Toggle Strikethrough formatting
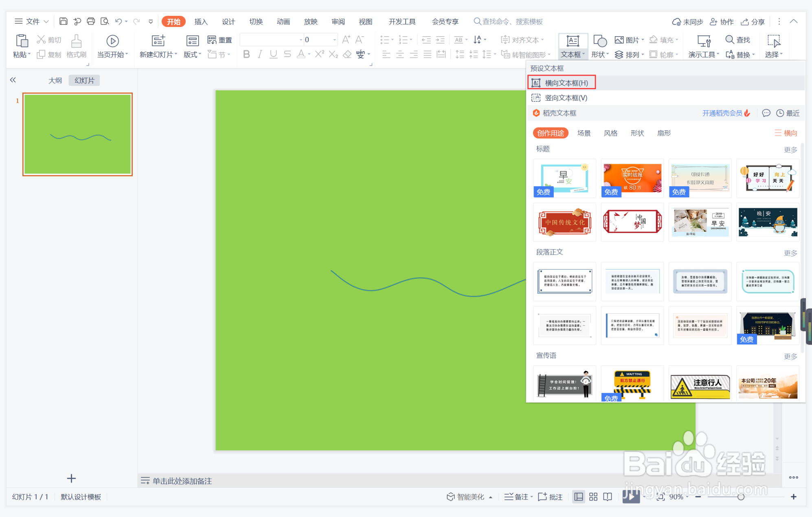 tap(287, 54)
